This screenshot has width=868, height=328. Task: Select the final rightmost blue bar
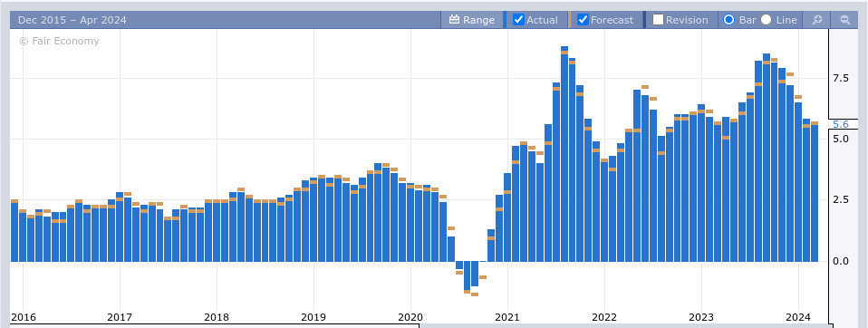815,193
